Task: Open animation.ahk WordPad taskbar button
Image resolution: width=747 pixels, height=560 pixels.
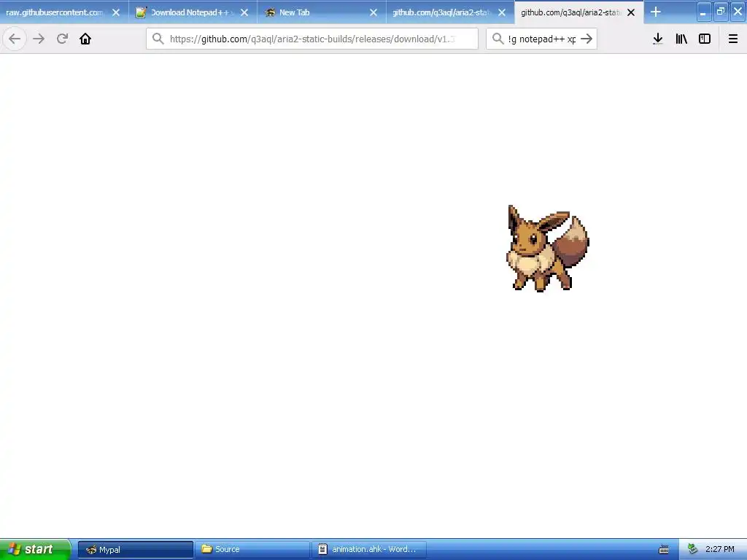Action: (x=368, y=550)
